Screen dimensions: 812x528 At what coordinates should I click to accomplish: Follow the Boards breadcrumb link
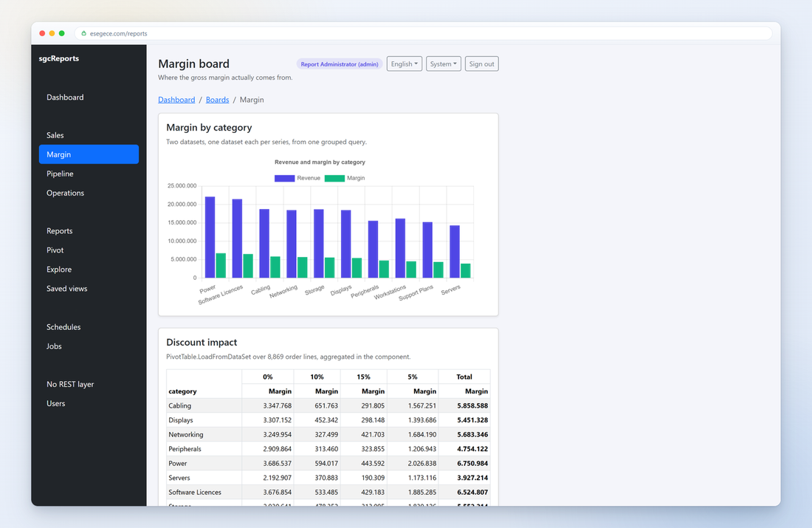(x=218, y=100)
